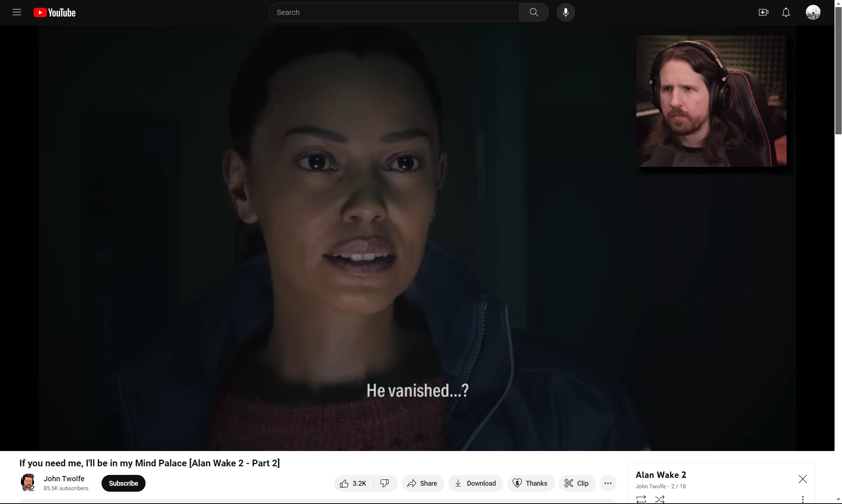This screenshot has height=504, width=842.
Task: Toggle shuffle playlist
Action: tap(659, 499)
